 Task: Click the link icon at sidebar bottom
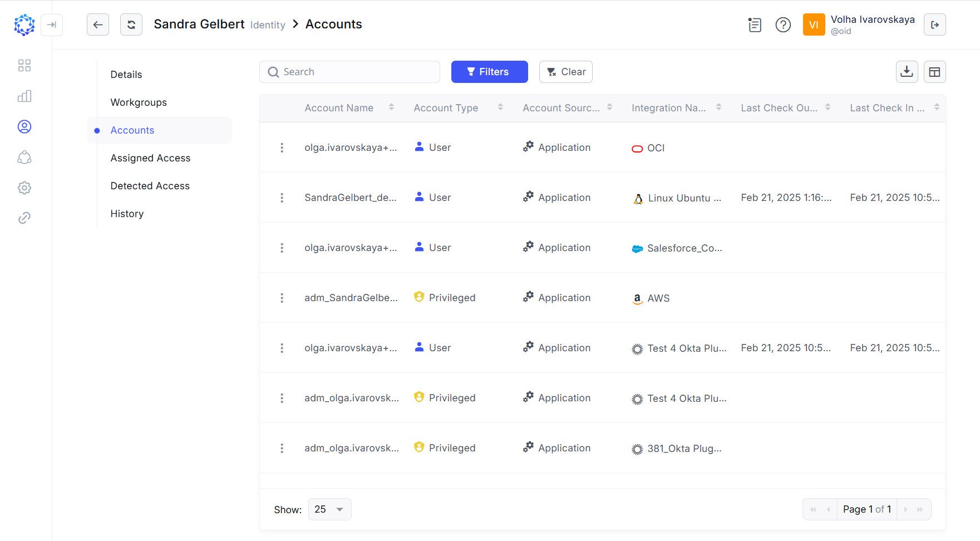pos(24,218)
